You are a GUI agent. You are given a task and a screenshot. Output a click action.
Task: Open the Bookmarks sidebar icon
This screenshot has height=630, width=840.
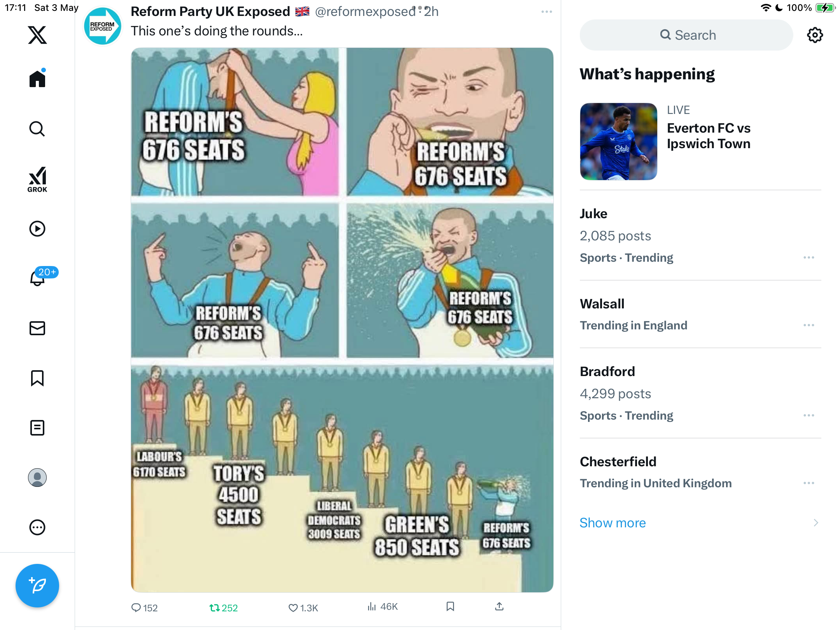[37, 378]
